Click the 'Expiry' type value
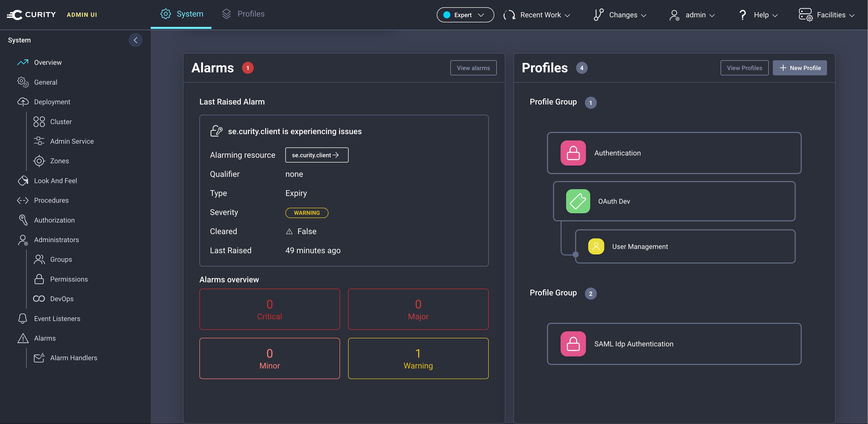This screenshot has width=868, height=424. [296, 193]
